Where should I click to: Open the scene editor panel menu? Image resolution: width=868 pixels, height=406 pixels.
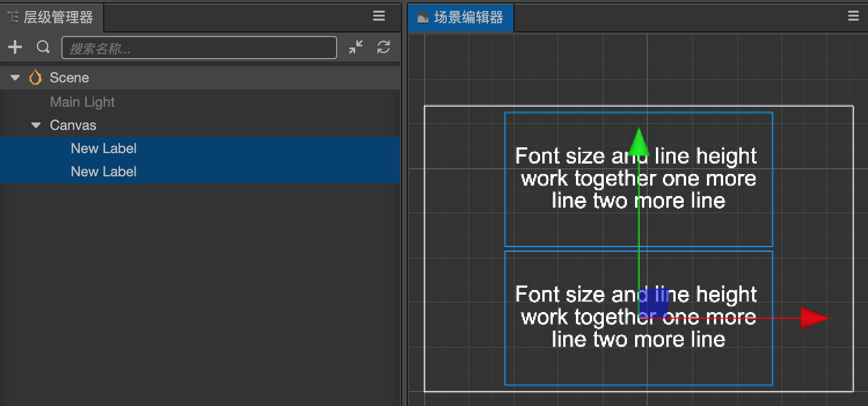854,16
